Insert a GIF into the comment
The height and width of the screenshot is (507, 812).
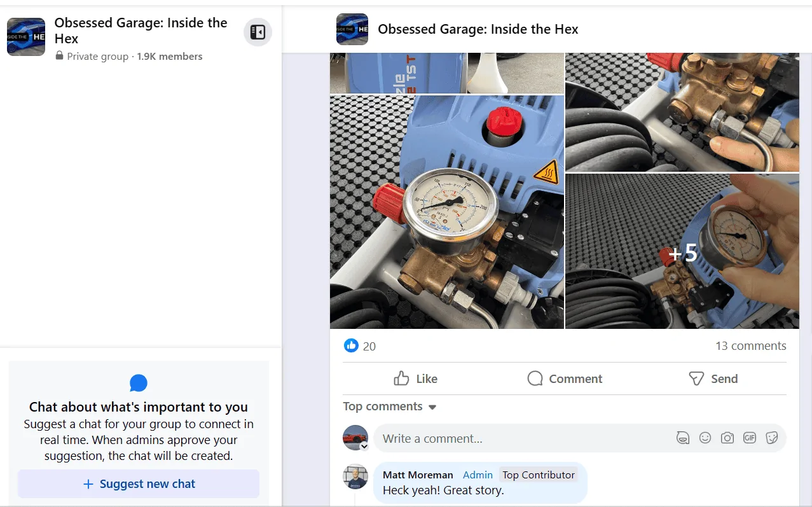750,438
